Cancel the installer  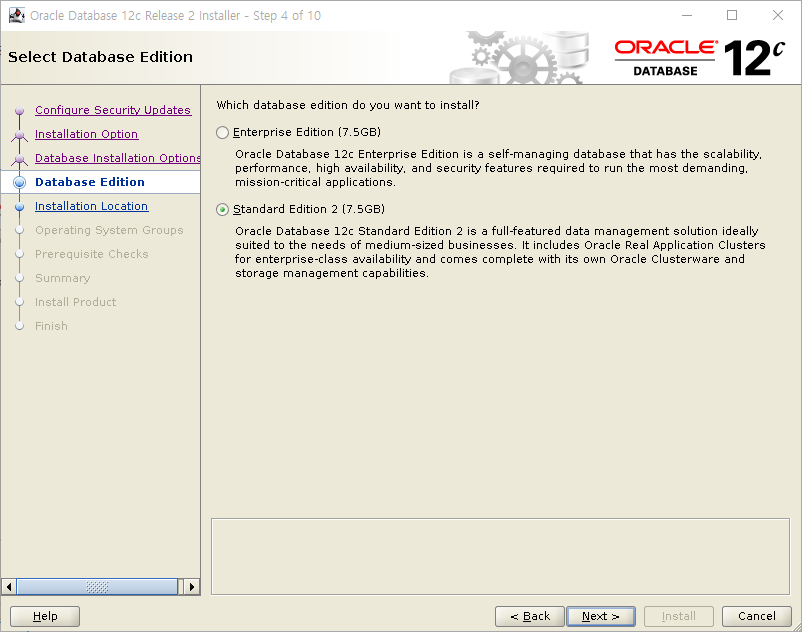756,616
